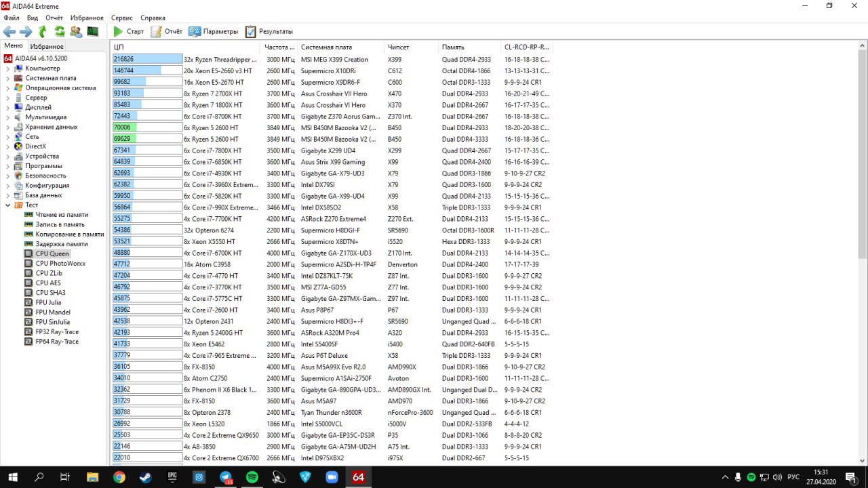868x488 pixels.
Task: Open Steam from the taskbar
Action: [x=146, y=477]
